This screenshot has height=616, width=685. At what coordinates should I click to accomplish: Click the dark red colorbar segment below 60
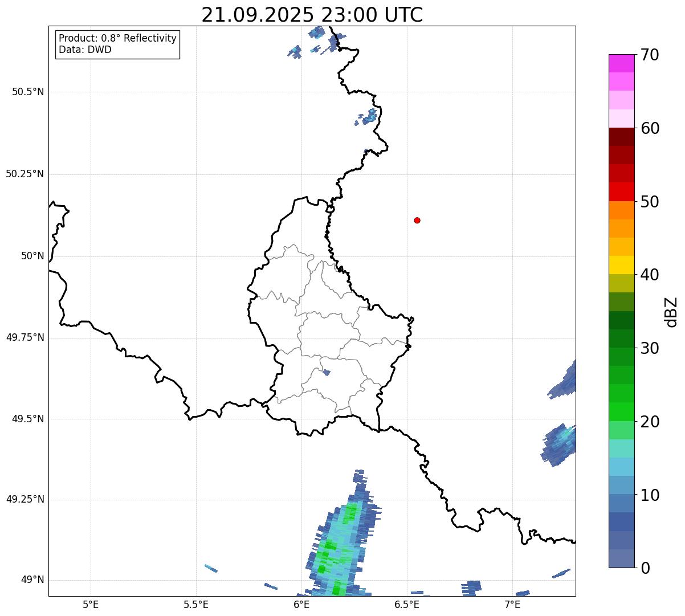pyautogui.click(x=622, y=137)
